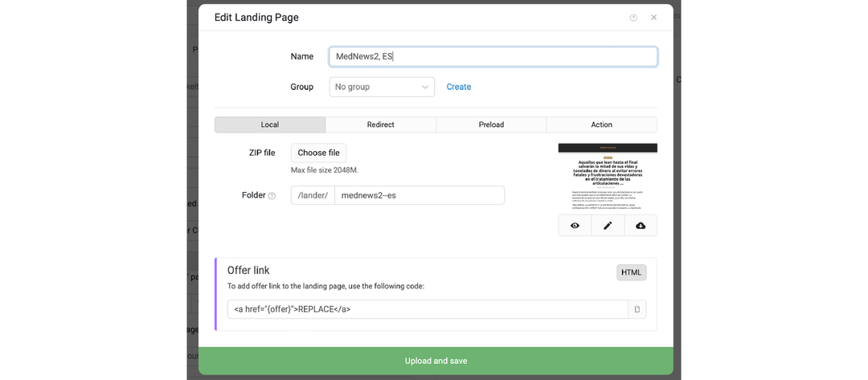Open the Action tab

tap(601, 125)
